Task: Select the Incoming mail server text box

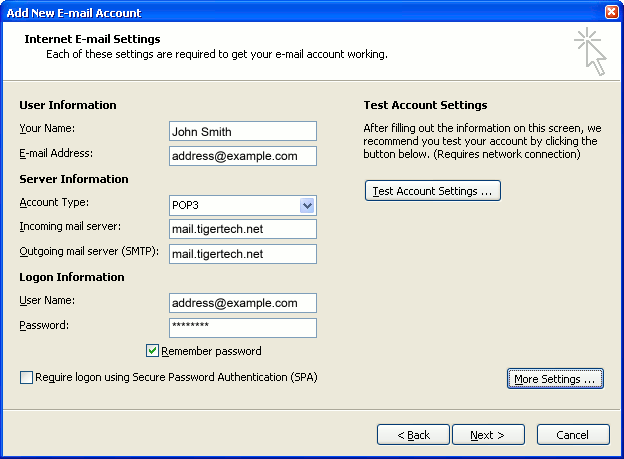Action: click(242, 230)
